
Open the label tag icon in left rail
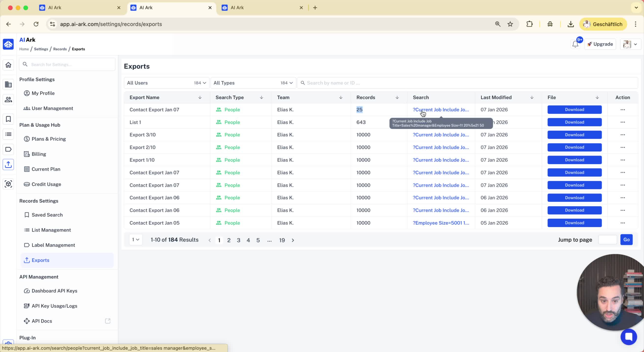[8, 149]
